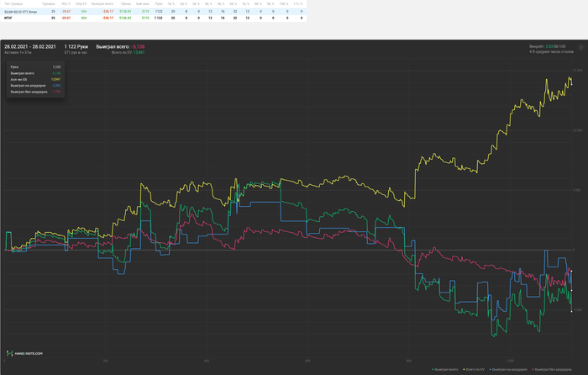Click the '571 рук в час' rate text
Screen dimensions: 588x375
coord(76,53)
